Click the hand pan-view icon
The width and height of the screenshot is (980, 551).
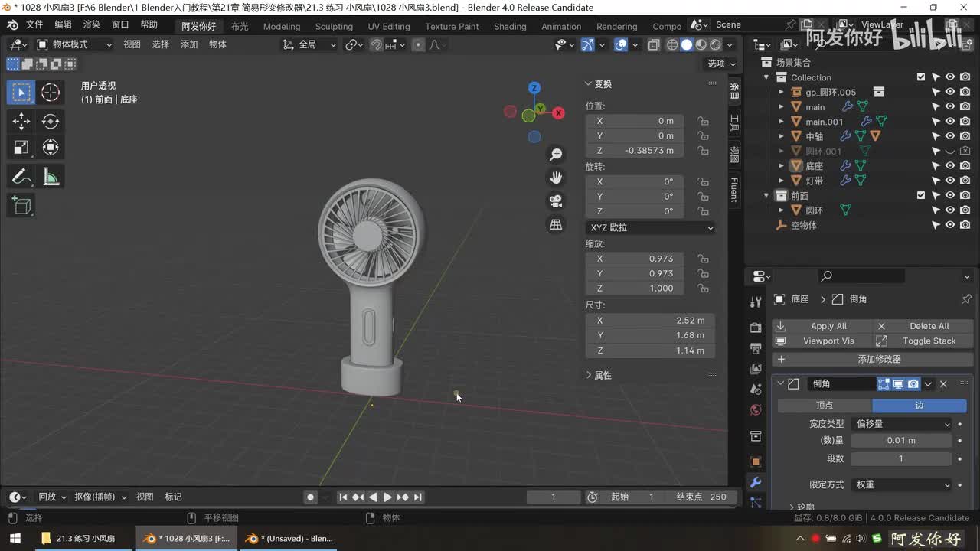[556, 178]
